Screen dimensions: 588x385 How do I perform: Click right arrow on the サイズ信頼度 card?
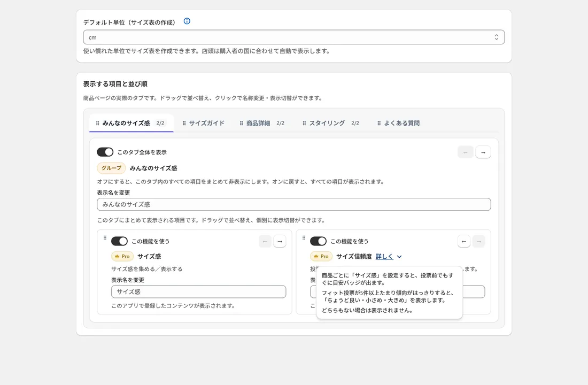click(x=478, y=241)
